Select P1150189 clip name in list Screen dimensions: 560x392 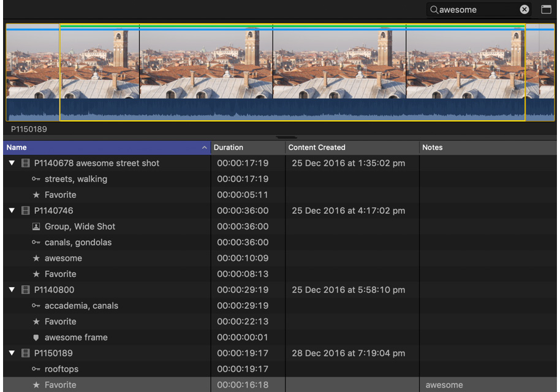[x=53, y=353]
